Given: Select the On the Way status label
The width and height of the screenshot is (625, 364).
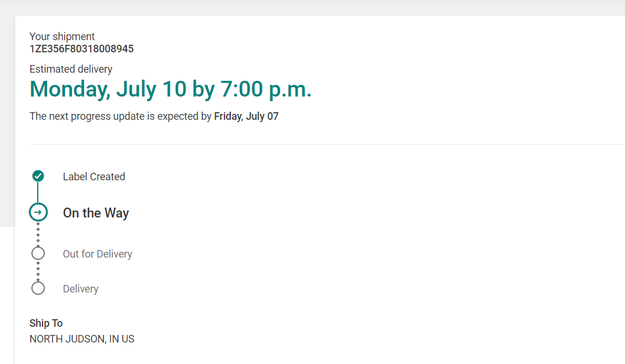Looking at the screenshot, I should tap(96, 213).
